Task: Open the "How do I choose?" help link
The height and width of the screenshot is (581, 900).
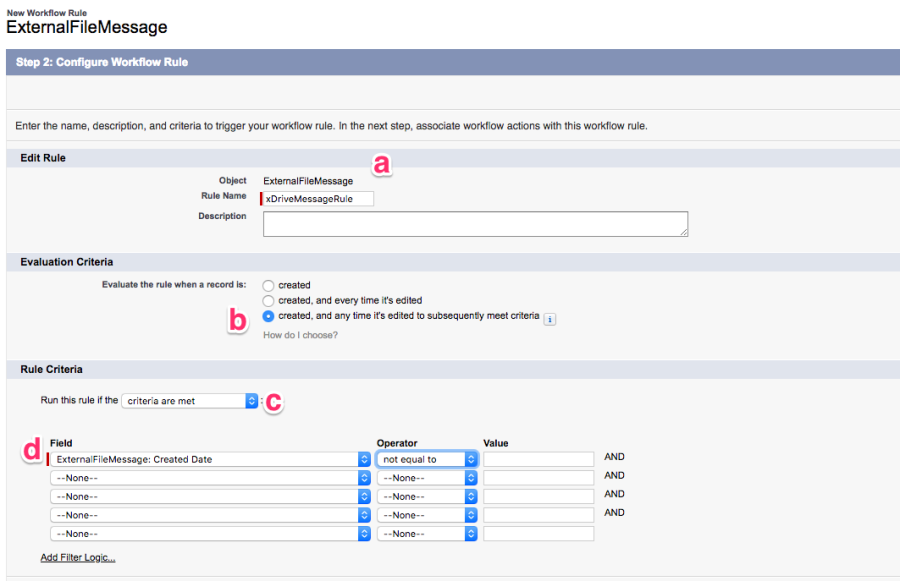Action: [x=300, y=335]
